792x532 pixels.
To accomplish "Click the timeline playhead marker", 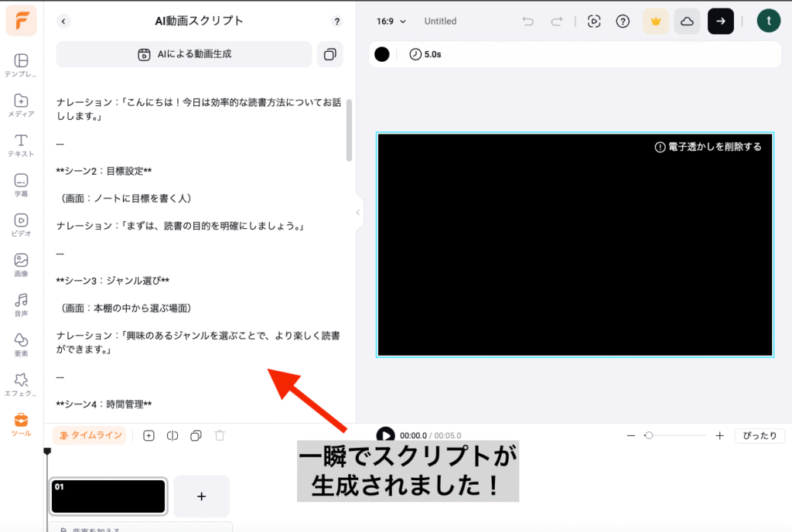I will click(47, 451).
